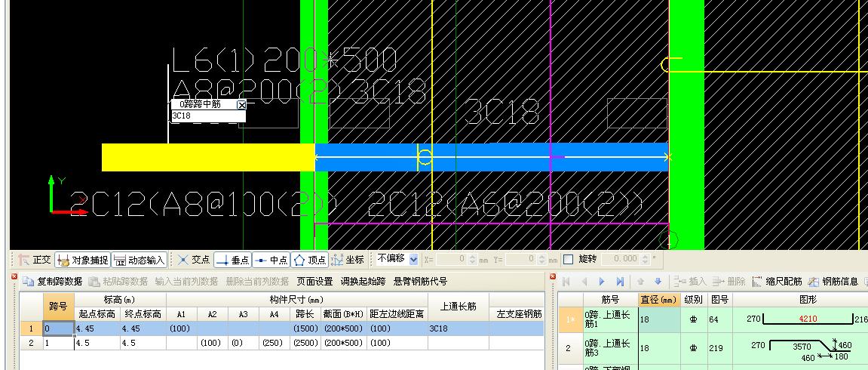Close the span data panel
The width and height of the screenshot is (868, 370).
pos(14,276)
